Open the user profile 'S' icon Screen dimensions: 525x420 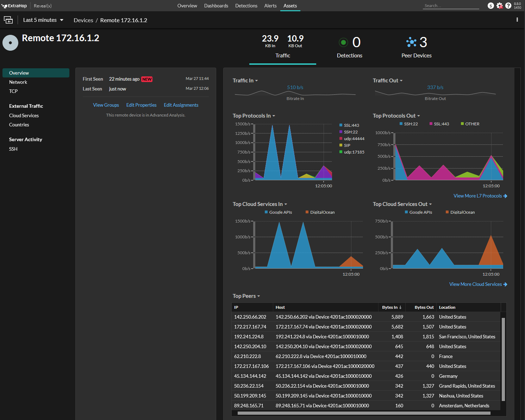(x=490, y=6)
